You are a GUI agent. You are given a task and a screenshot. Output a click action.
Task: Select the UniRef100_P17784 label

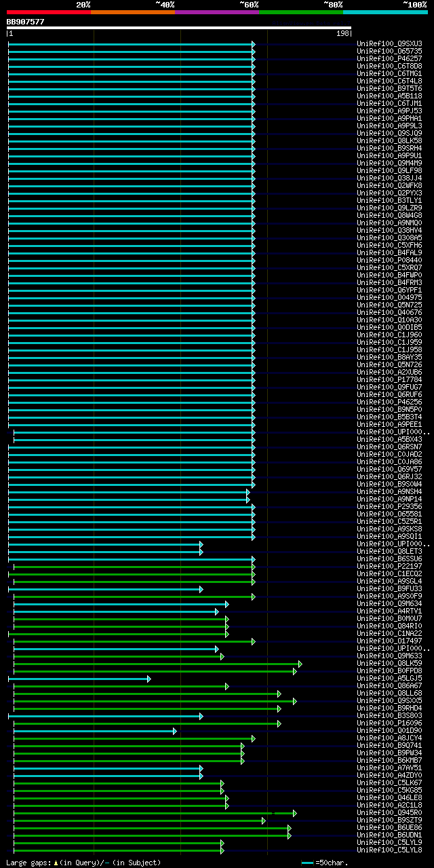(389, 379)
